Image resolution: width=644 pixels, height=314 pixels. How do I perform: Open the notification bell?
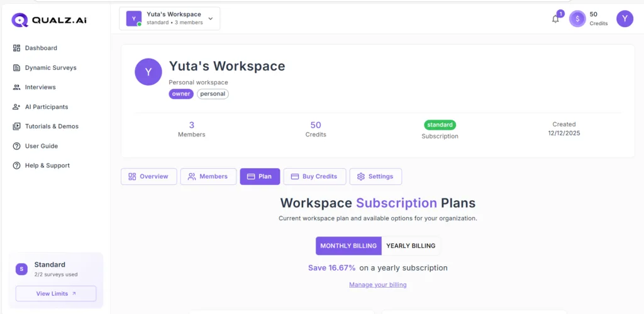tap(555, 19)
